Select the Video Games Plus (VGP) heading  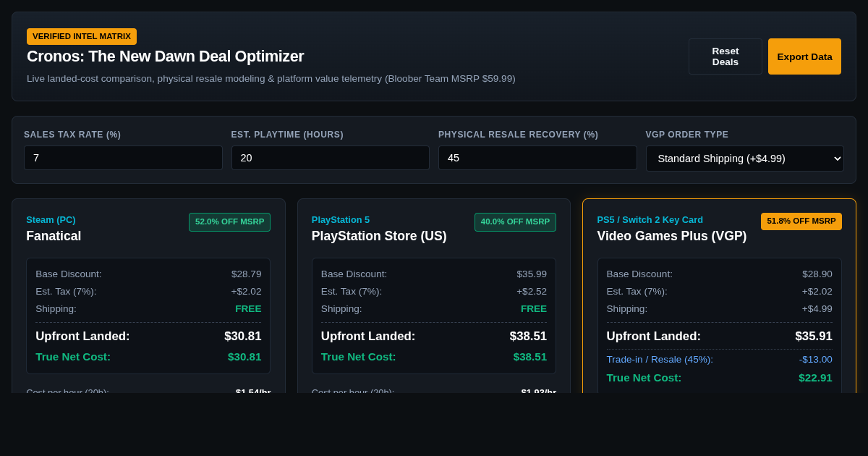(672, 236)
